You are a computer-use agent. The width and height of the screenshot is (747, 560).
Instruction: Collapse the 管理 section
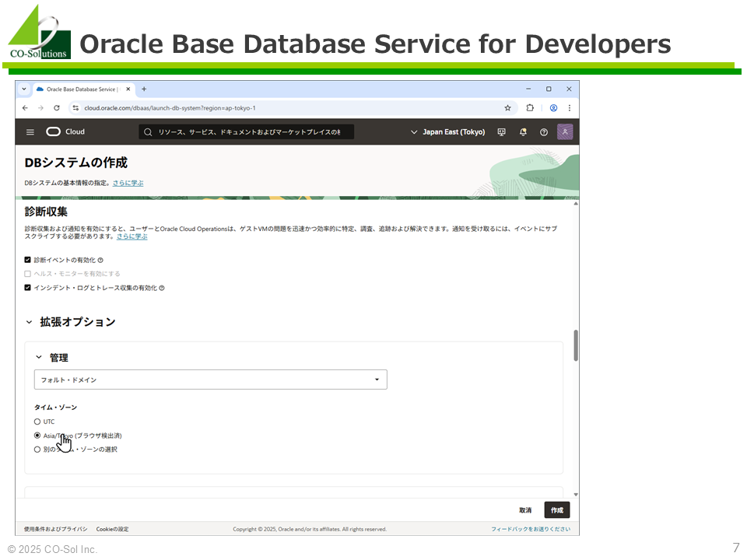pyautogui.click(x=39, y=357)
